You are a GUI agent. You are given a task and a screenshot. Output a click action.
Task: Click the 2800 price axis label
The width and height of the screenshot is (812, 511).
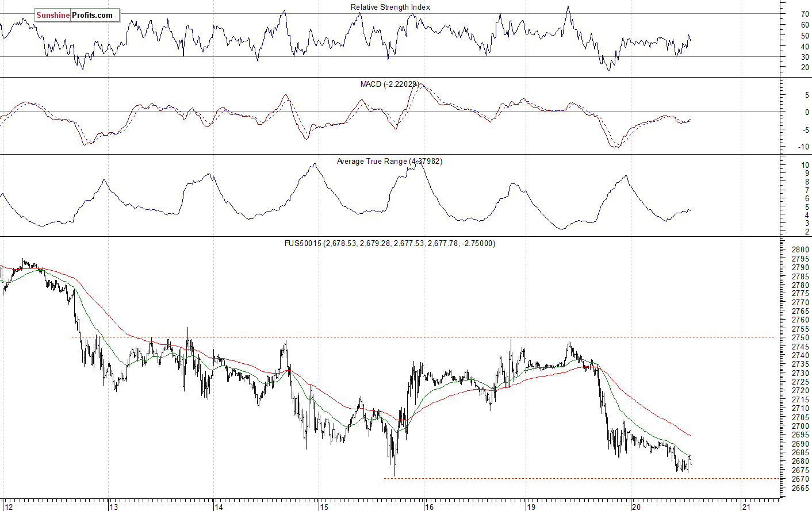(x=800, y=249)
